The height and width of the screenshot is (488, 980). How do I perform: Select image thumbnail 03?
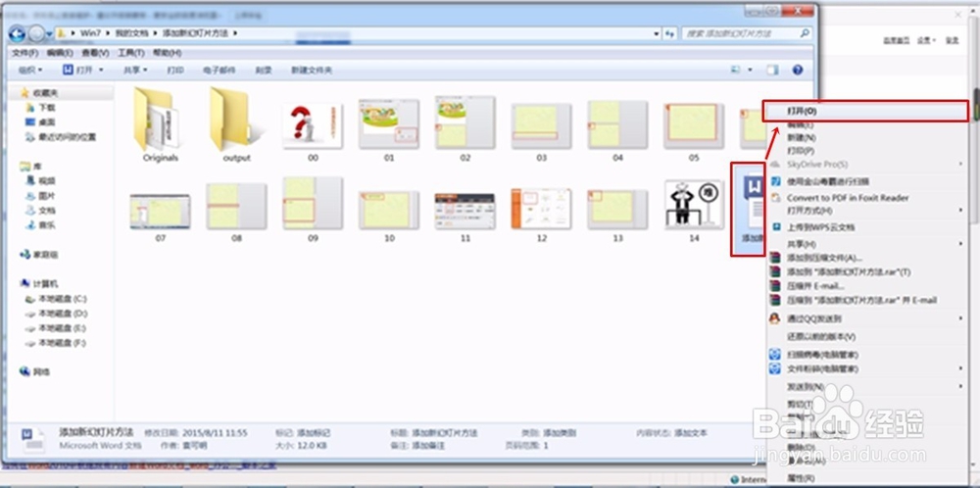point(541,125)
